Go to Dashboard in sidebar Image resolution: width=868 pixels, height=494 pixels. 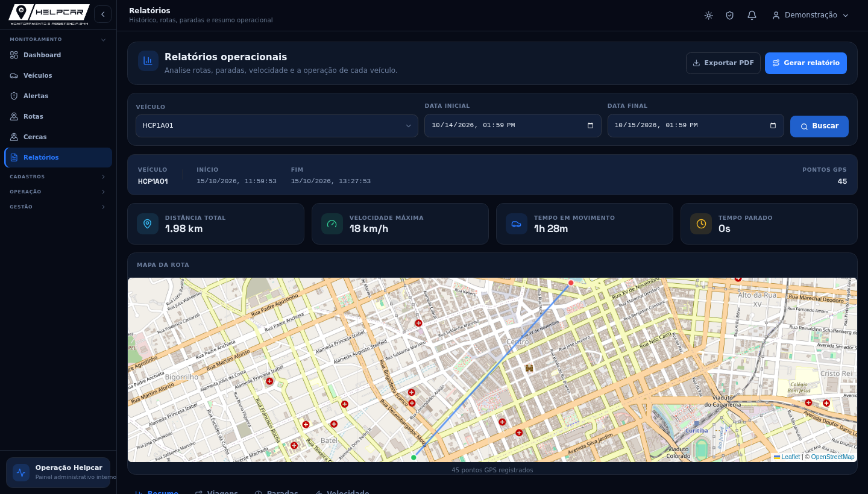pyautogui.click(x=58, y=55)
